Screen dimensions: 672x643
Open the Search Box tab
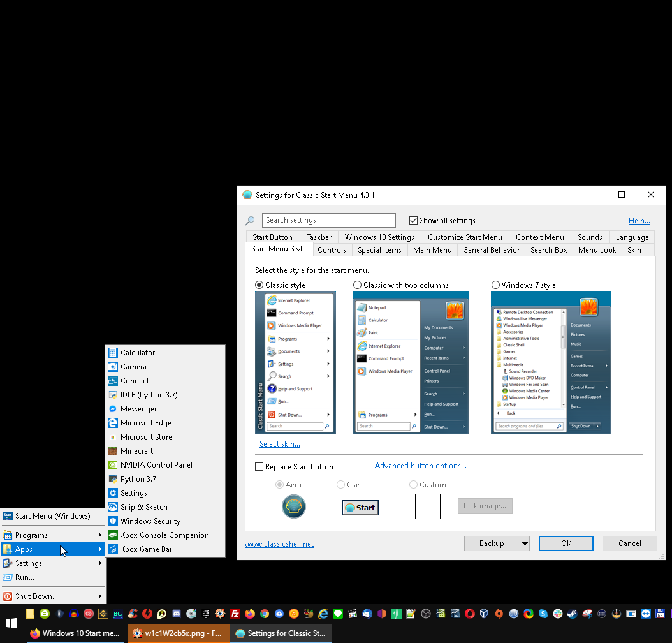(x=548, y=250)
